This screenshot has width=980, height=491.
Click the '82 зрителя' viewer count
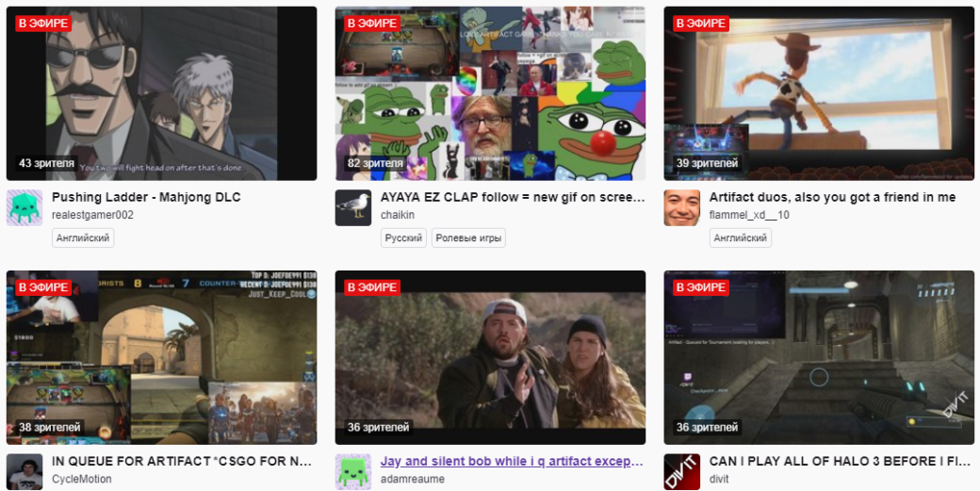[x=376, y=163]
